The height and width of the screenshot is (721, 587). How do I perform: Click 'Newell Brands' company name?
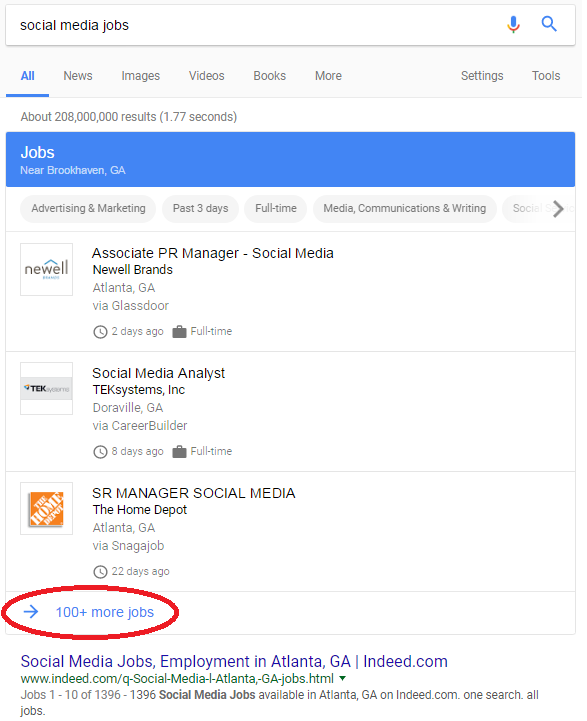tap(133, 270)
